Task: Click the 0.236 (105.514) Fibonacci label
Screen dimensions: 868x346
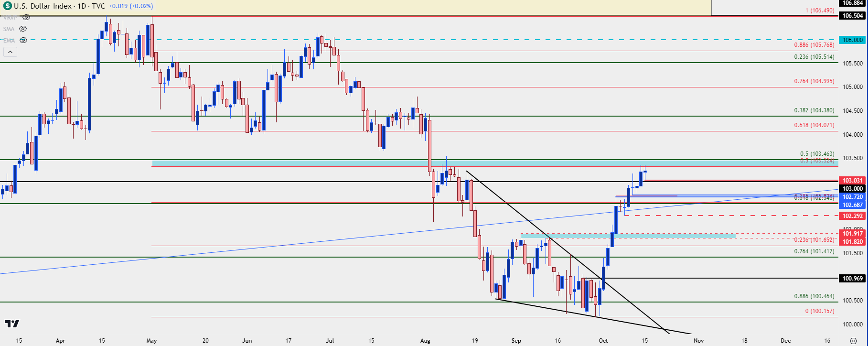Action: point(814,56)
